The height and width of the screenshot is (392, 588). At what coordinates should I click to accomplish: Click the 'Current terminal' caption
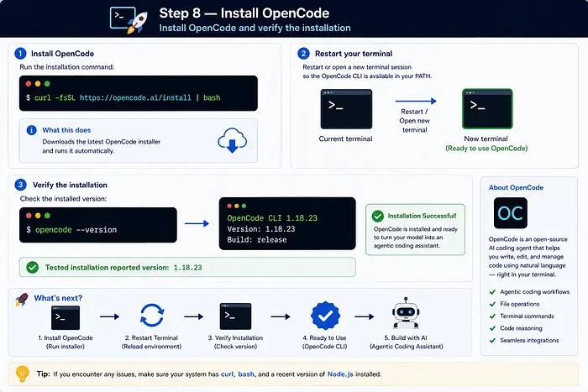pos(345,139)
